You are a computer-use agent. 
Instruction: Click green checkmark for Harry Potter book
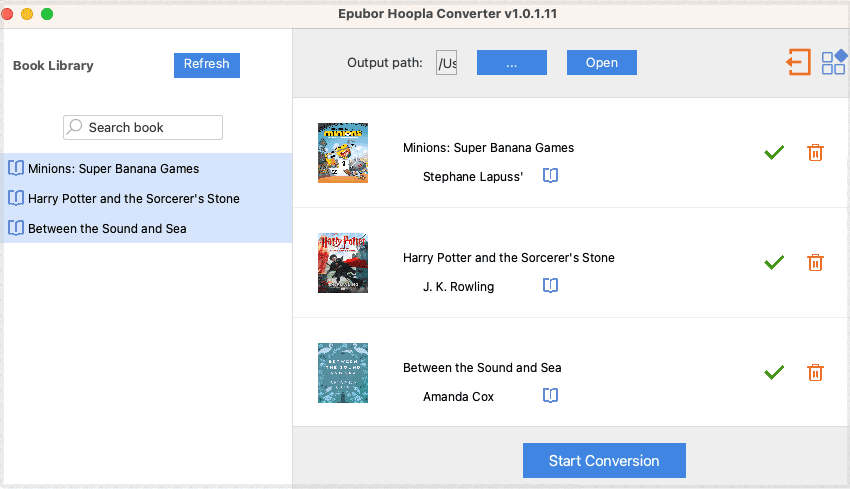tap(773, 262)
